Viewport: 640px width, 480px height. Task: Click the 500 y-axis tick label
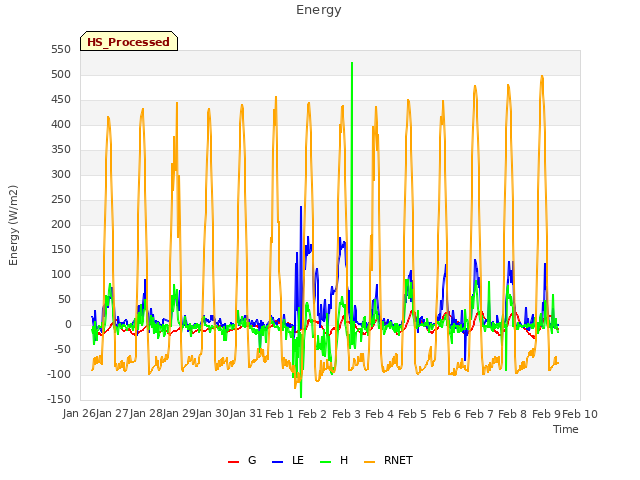pos(61,75)
